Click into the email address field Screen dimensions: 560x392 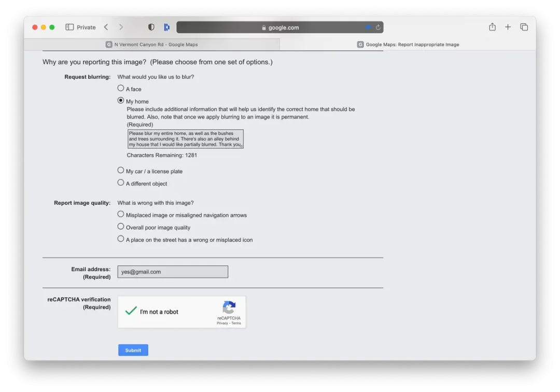[x=173, y=272]
